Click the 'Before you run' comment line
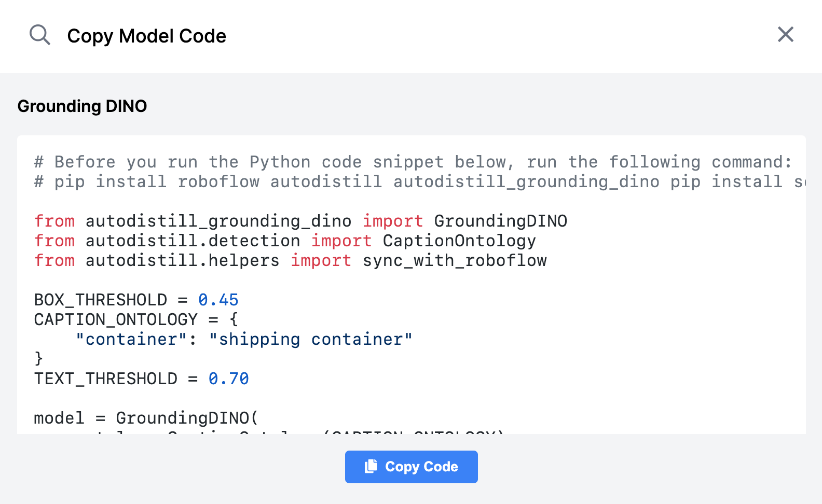 click(413, 162)
